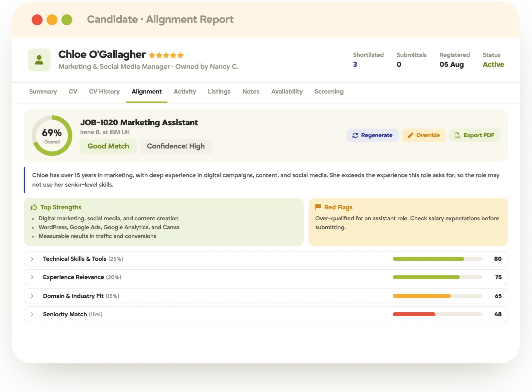
Task: Expand the Domain & Industry Fit row
Action: [266, 296]
